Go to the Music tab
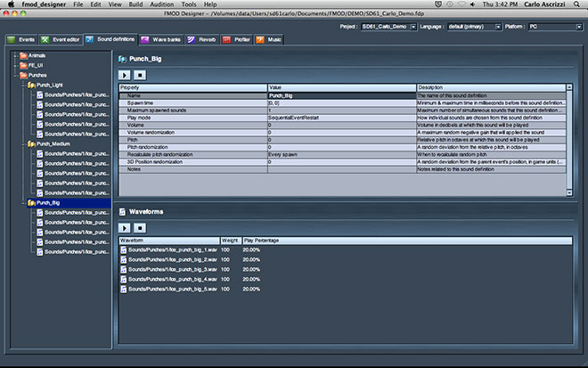 [x=269, y=40]
